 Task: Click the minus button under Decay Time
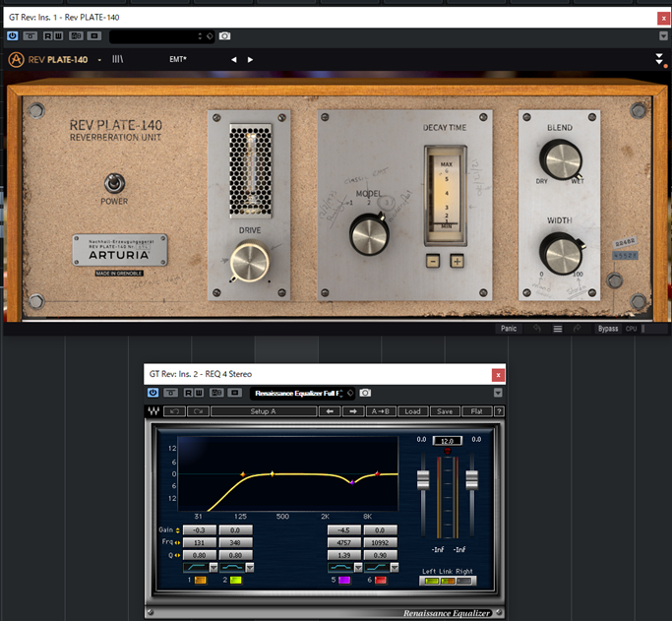tap(433, 261)
